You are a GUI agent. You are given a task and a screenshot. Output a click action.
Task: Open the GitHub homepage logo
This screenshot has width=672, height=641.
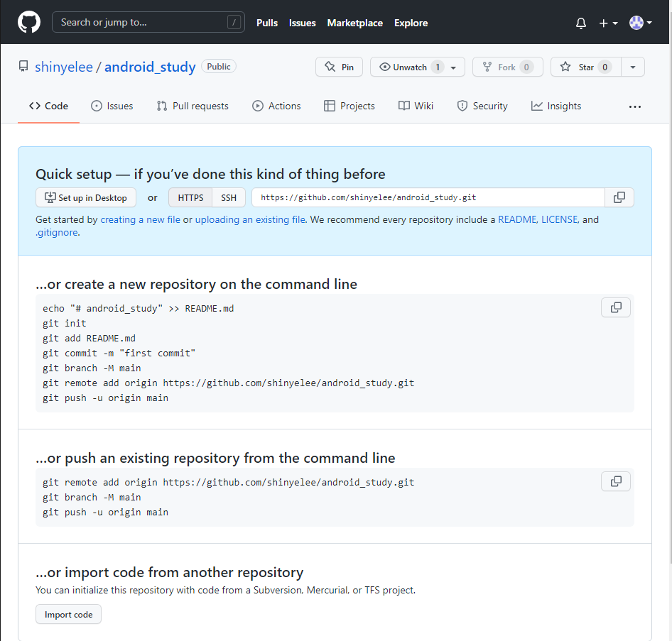click(x=29, y=22)
